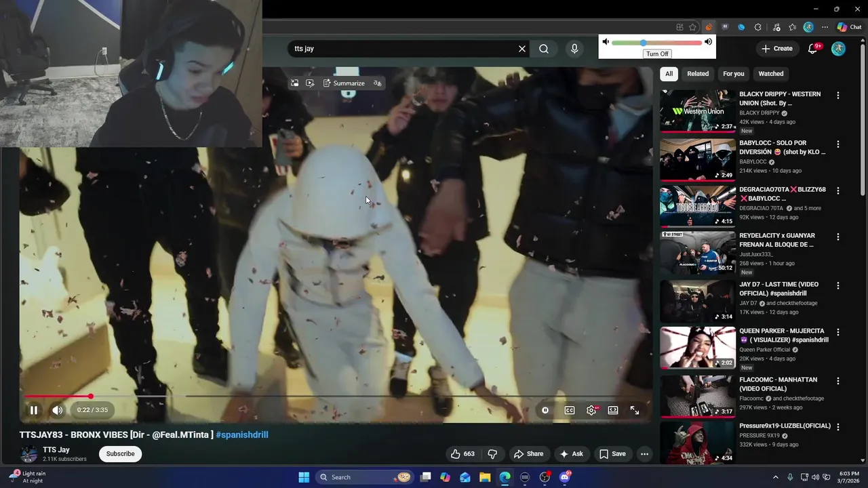Open the player settings gear
The image size is (868, 488).
coord(591,410)
